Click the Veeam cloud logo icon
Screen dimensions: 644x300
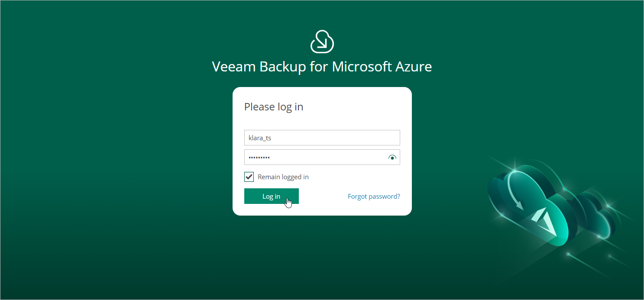click(x=322, y=42)
